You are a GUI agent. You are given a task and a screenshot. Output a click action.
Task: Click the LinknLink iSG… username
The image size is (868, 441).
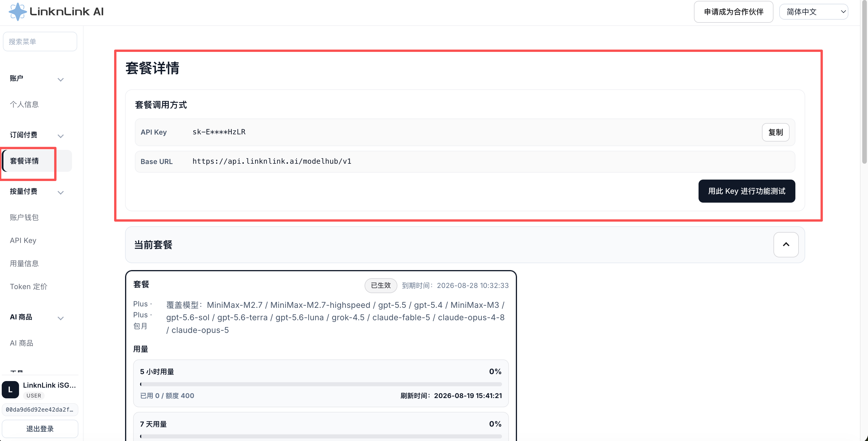coord(50,385)
